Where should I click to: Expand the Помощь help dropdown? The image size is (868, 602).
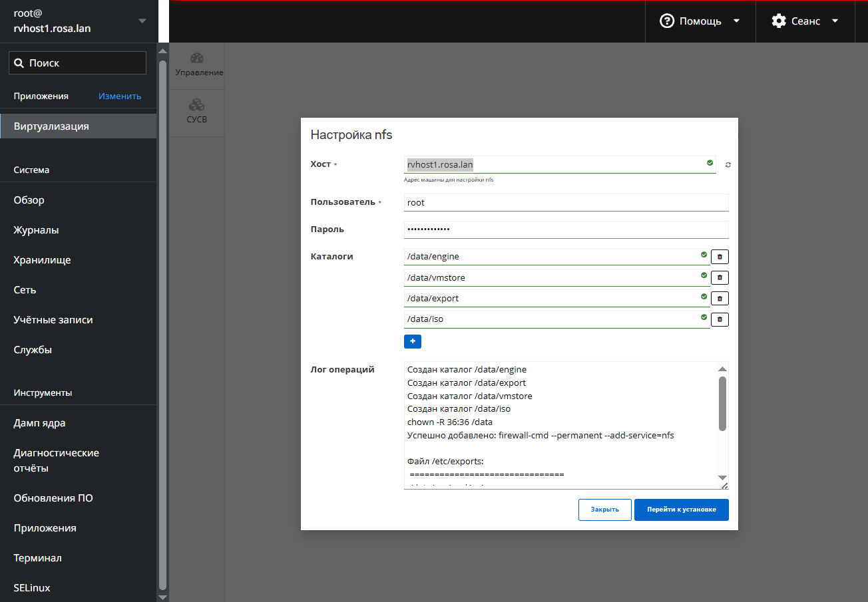[x=700, y=21]
